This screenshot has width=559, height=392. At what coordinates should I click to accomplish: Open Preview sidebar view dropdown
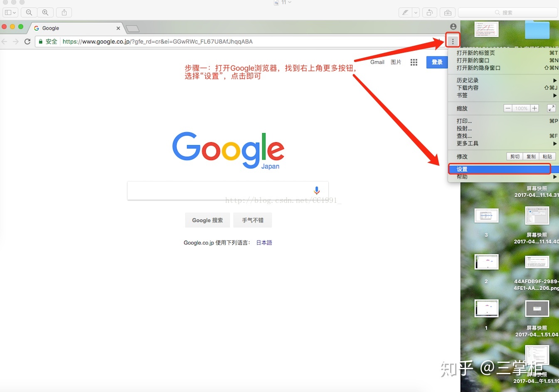click(x=10, y=12)
